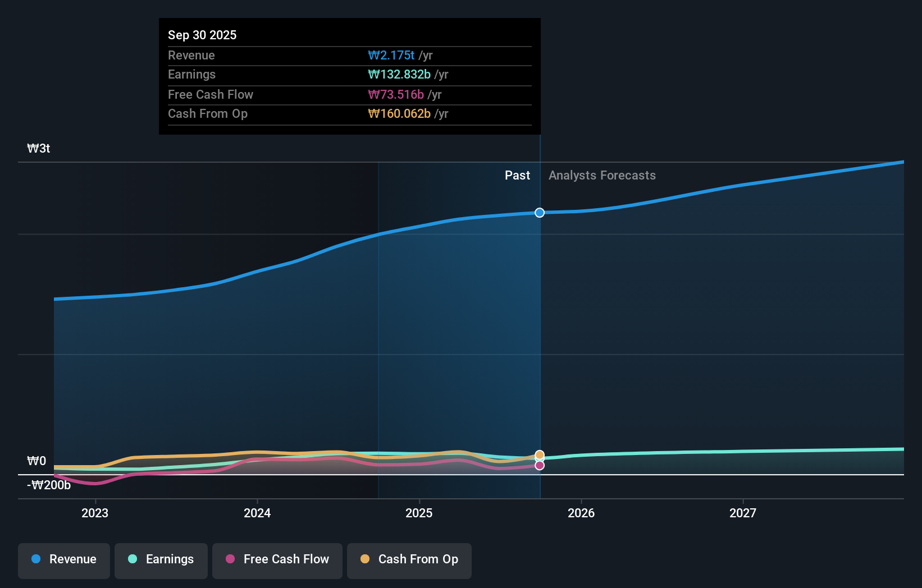Toggle the Earnings series off
922x588 pixels.
[x=161, y=559]
